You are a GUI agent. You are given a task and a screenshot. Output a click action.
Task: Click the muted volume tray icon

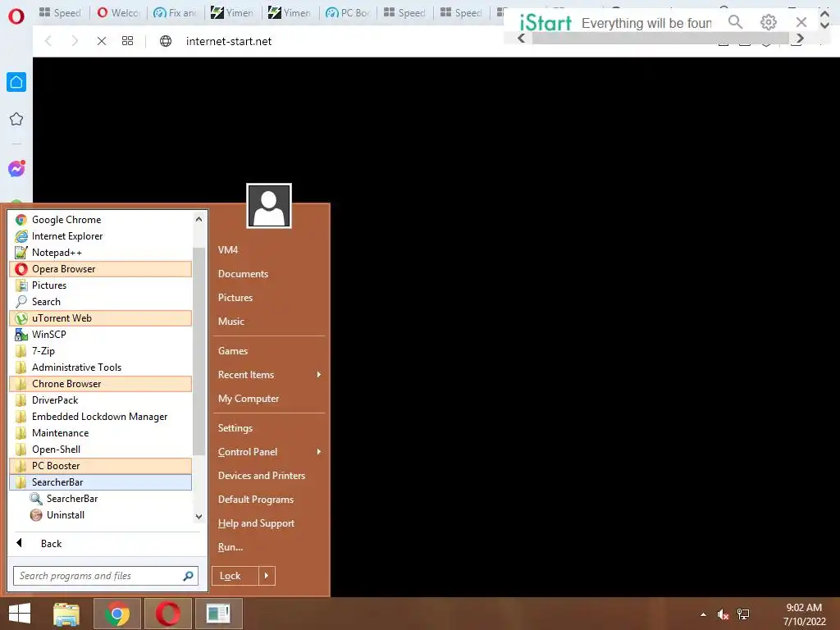click(723, 614)
